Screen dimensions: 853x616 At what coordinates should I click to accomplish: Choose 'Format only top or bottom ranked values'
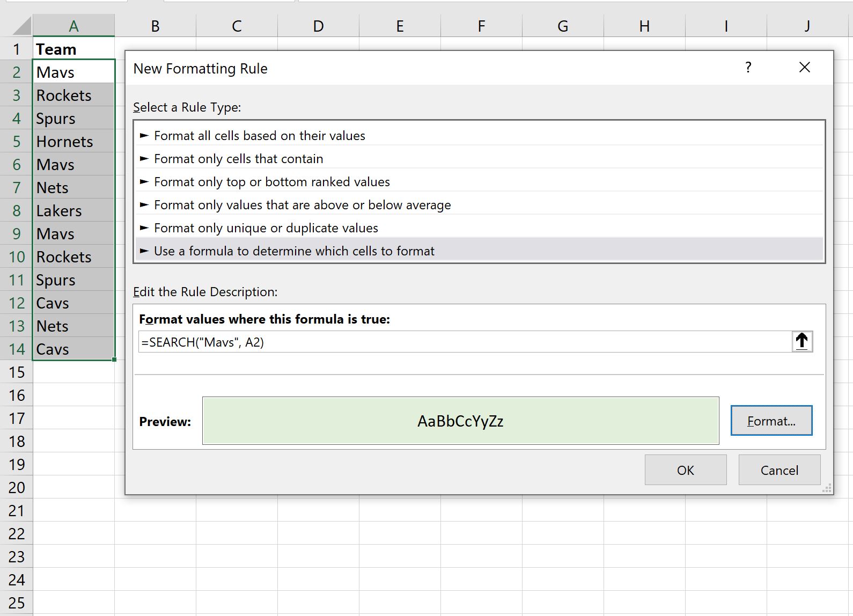[479, 182]
